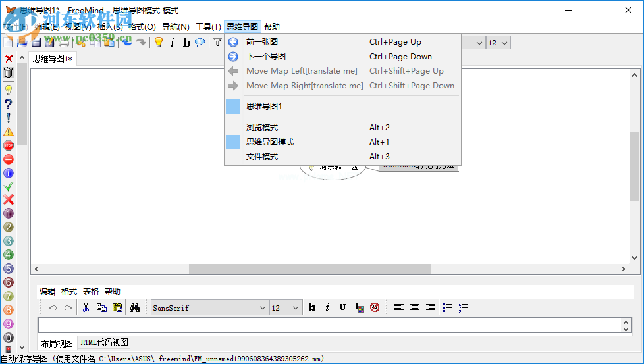Toggle italic in the note editor toolbar
644x364 pixels.
pos(327,307)
